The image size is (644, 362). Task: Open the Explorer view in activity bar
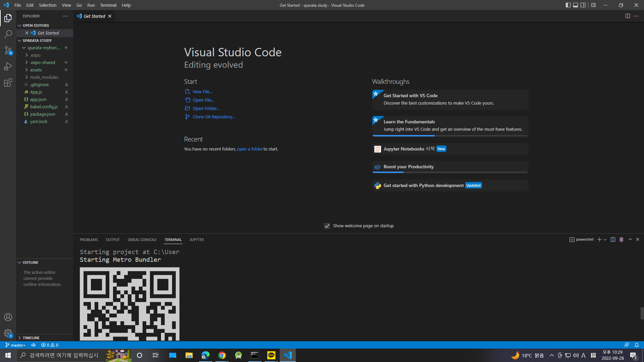(8, 18)
